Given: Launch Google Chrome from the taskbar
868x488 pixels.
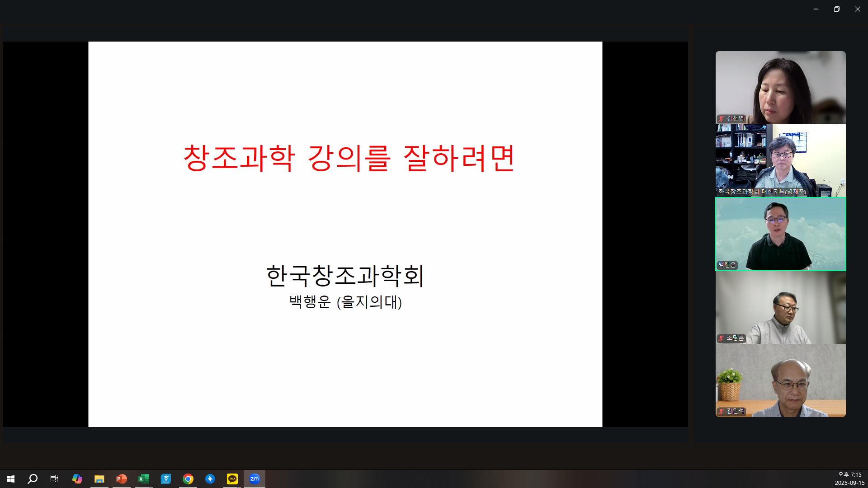Looking at the screenshot, I should point(188,479).
